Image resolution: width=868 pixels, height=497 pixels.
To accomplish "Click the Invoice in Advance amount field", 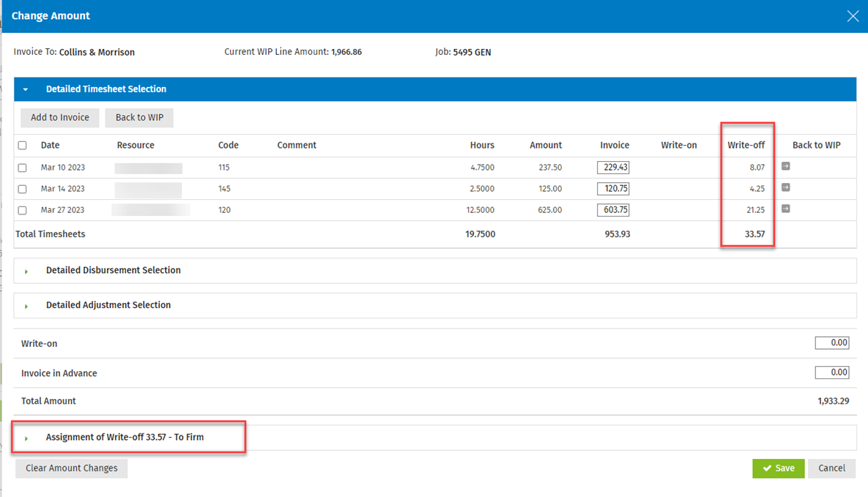I will pyautogui.click(x=832, y=373).
